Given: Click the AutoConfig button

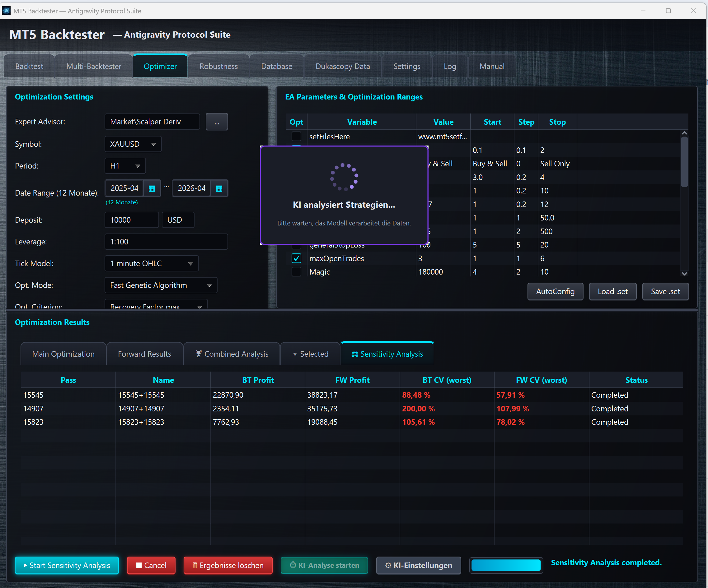Looking at the screenshot, I should 555,292.
